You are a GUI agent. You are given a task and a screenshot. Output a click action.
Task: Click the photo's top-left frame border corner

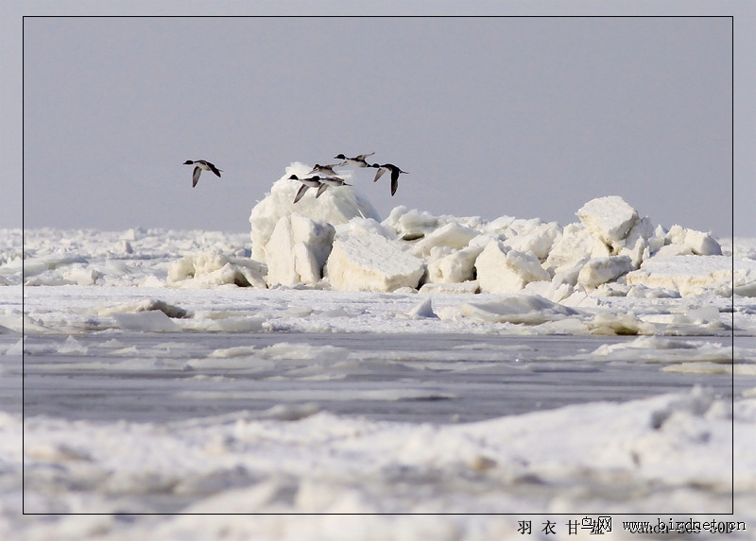[24, 17]
